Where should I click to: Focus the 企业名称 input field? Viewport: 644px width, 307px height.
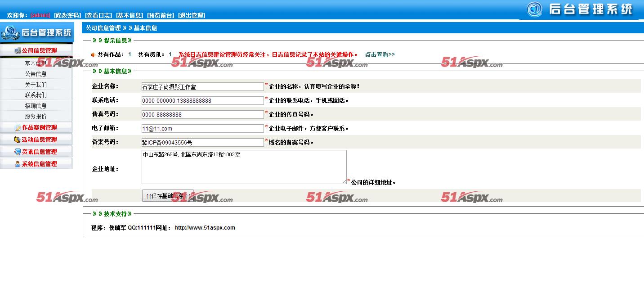(203, 86)
